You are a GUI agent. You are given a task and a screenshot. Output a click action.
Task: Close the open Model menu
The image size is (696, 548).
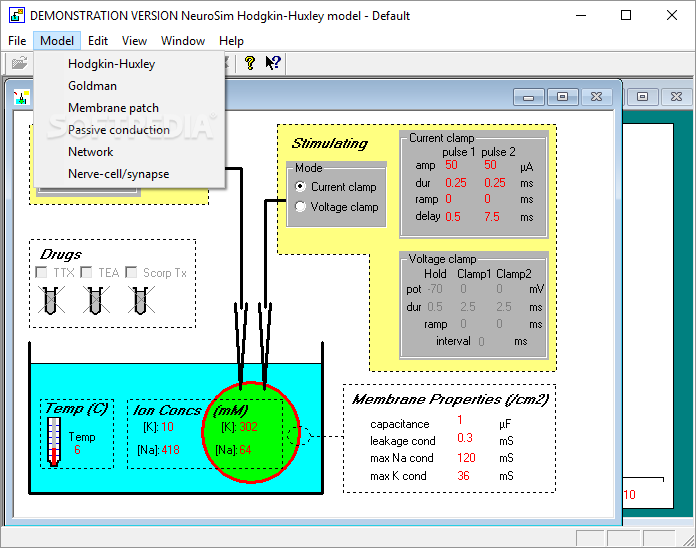pos(57,41)
